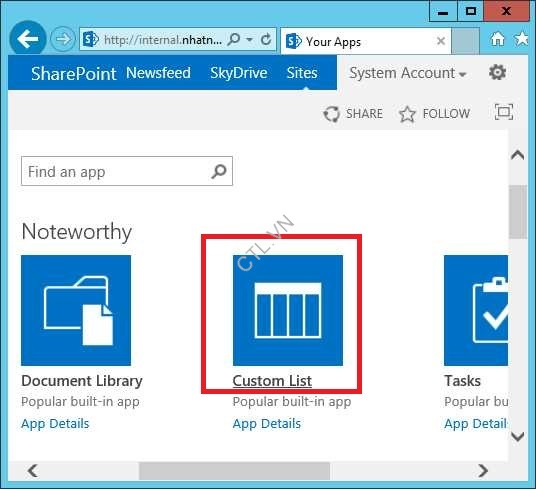Expand the System Account dropdown
Viewport: 536px width, 489px height.
click(408, 73)
